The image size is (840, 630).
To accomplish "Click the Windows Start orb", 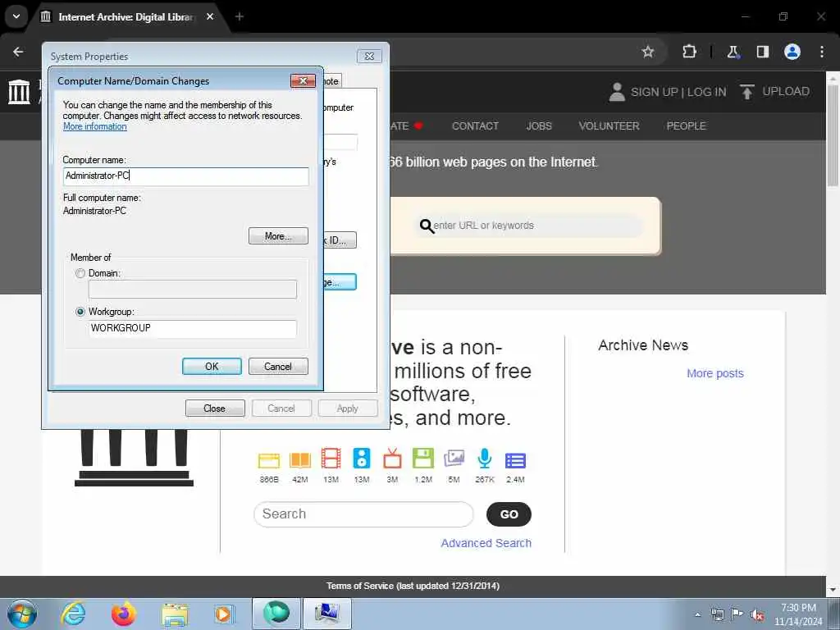I will click(22, 614).
